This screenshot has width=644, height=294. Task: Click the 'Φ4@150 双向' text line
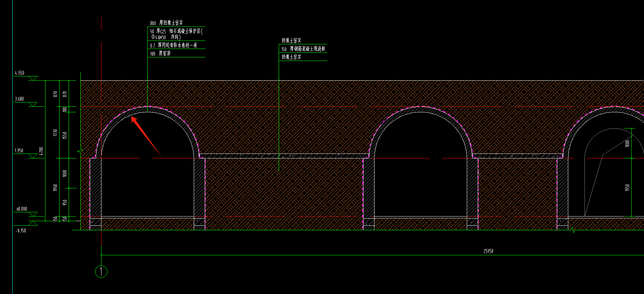tap(166, 37)
